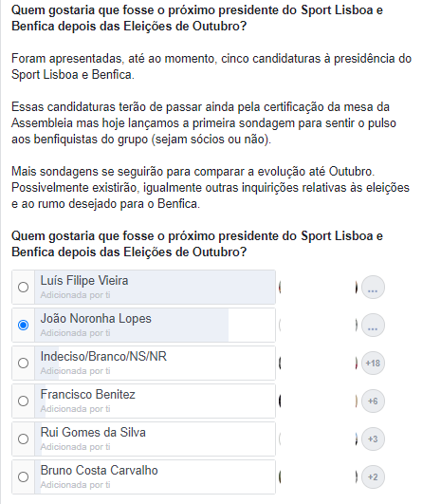Click voter avatars beside Francisco Benitez

[x=319, y=401]
